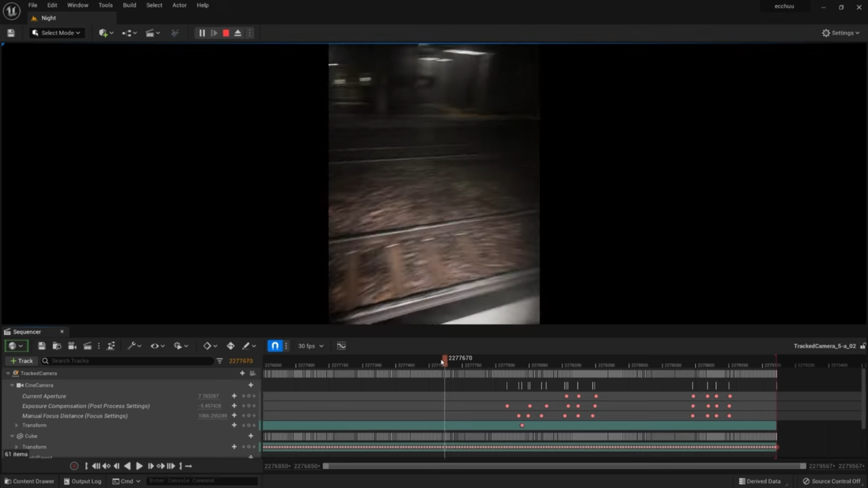Click the Browse to Sequence icon

point(57,346)
